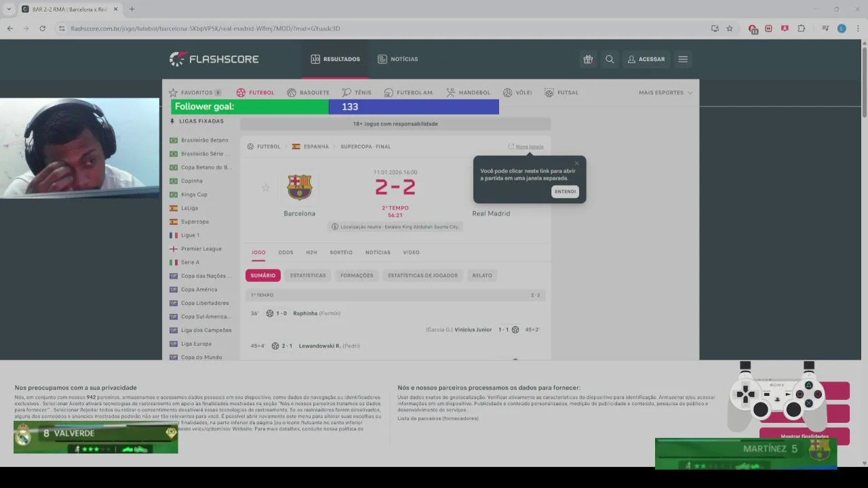Viewport: 868px width, 488px height.
Task: Select Vôlei sport
Action: tap(517, 92)
